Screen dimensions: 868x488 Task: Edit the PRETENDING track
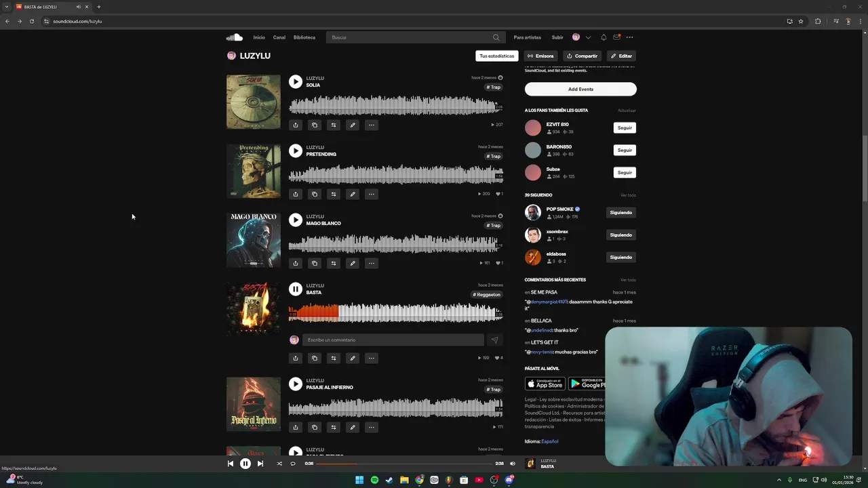tap(352, 194)
